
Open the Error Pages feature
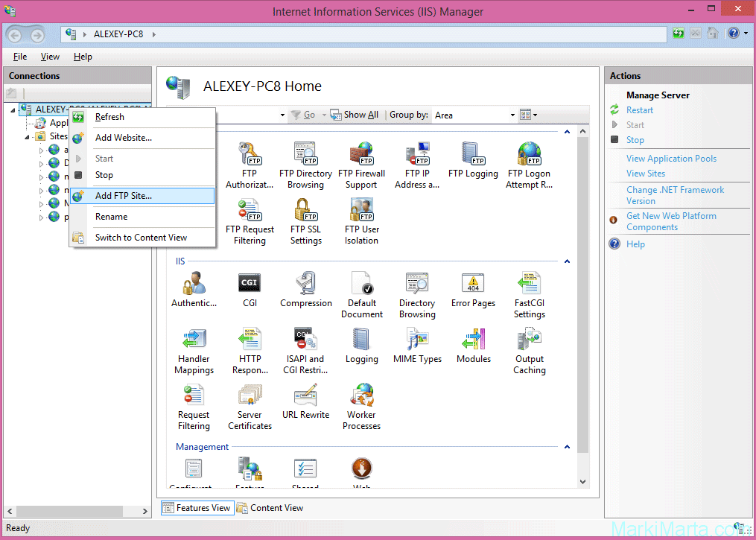[473, 289]
